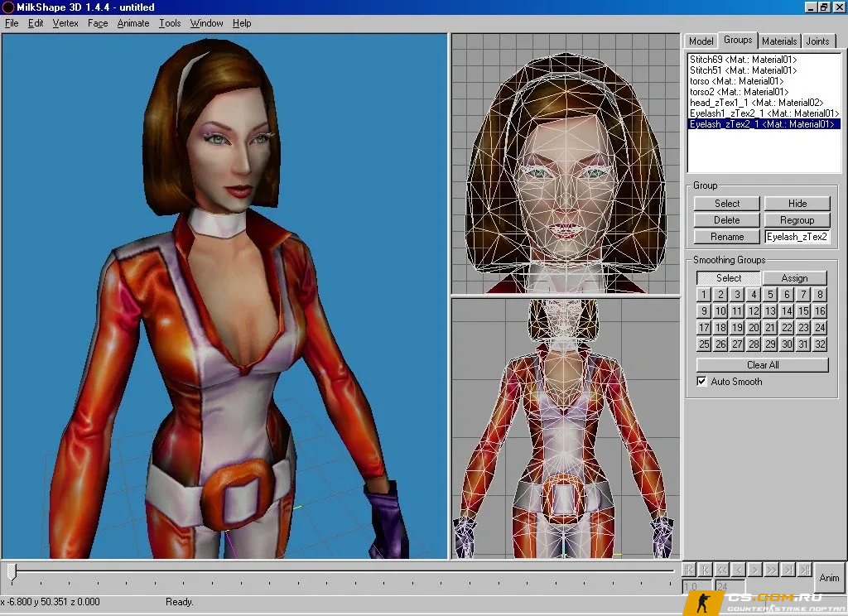
Task: Jump to the first animation frame
Action: (688, 570)
